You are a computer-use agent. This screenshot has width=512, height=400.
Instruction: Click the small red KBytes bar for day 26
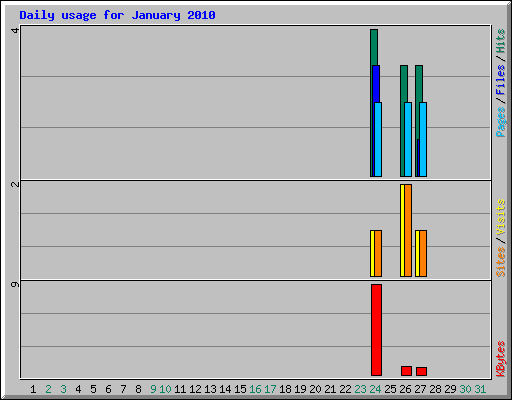pyautogui.click(x=406, y=371)
